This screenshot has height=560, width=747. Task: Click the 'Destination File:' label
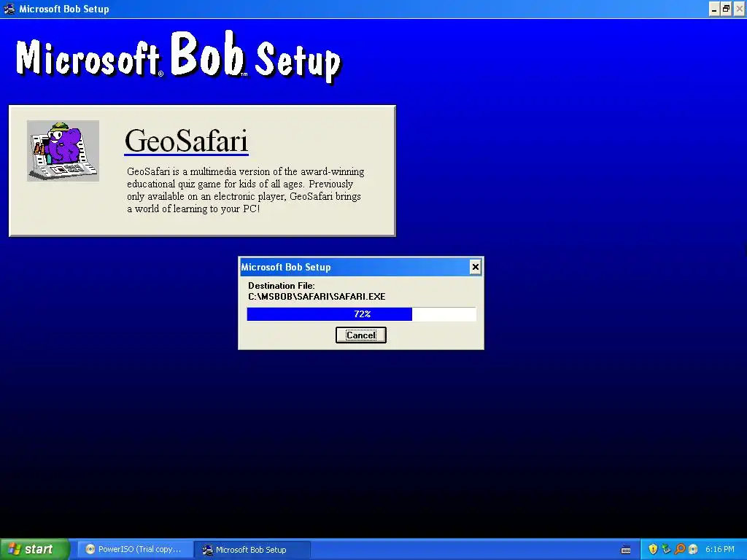(282, 286)
